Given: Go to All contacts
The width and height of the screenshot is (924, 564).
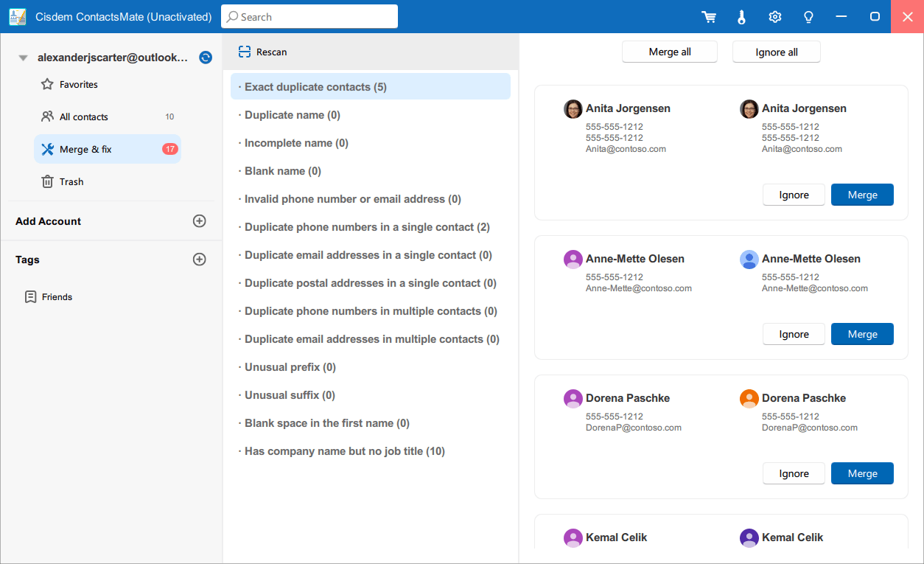Looking at the screenshot, I should tap(83, 117).
